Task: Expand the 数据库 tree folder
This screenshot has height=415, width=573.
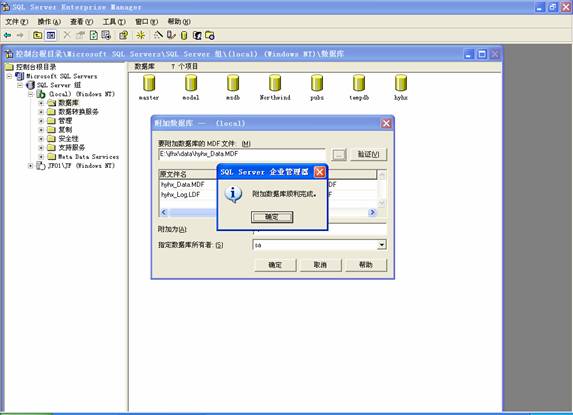Action: click(41, 103)
